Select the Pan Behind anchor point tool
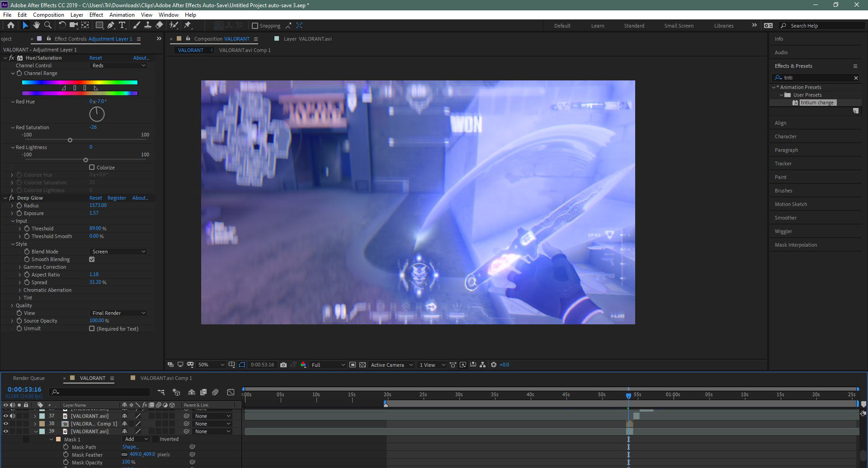The image size is (868, 468). coord(85,25)
